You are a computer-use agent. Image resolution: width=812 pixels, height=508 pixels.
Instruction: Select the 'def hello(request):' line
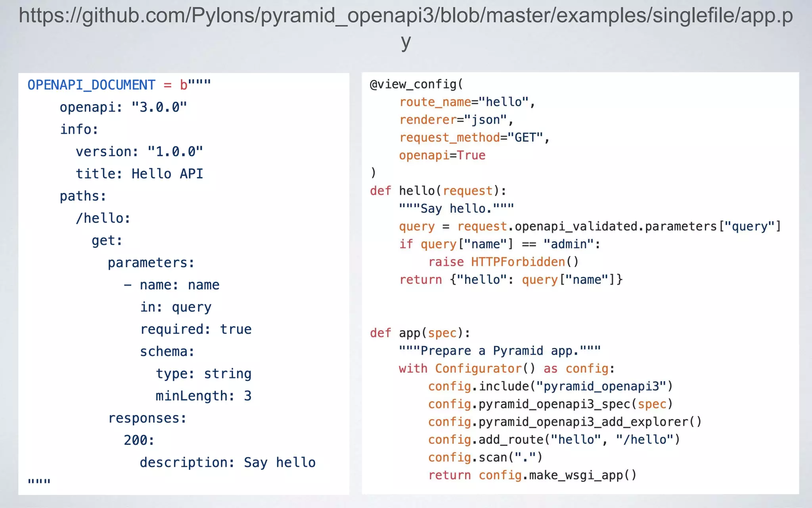pyautogui.click(x=438, y=191)
